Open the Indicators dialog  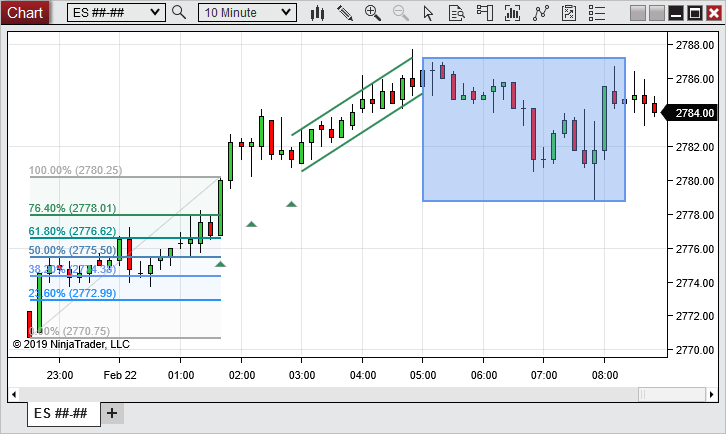(513, 13)
